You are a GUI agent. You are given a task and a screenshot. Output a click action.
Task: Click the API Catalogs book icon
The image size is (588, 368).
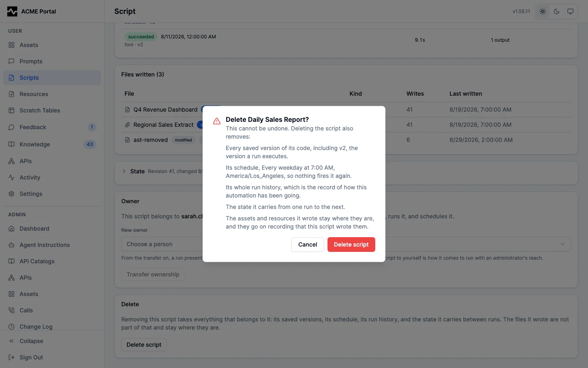tap(11, 261)
